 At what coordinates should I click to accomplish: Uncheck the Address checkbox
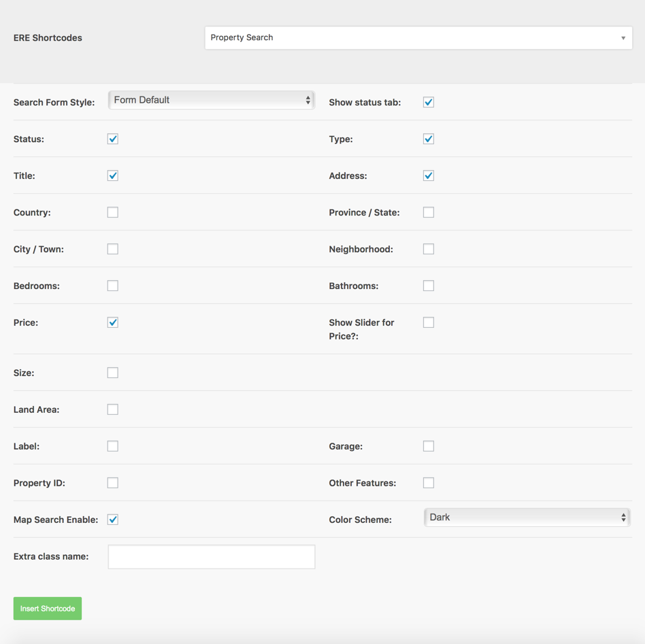(429, 175)
